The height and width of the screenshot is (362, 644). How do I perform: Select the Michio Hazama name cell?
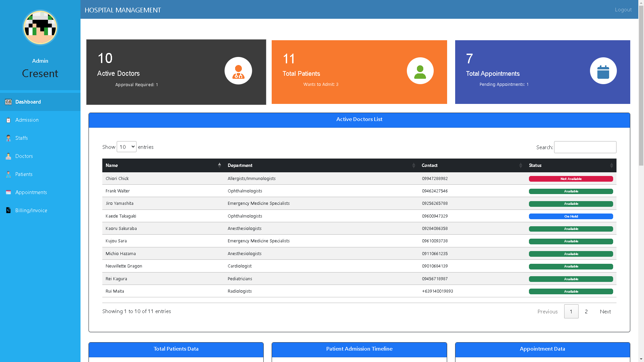(163, 253)
